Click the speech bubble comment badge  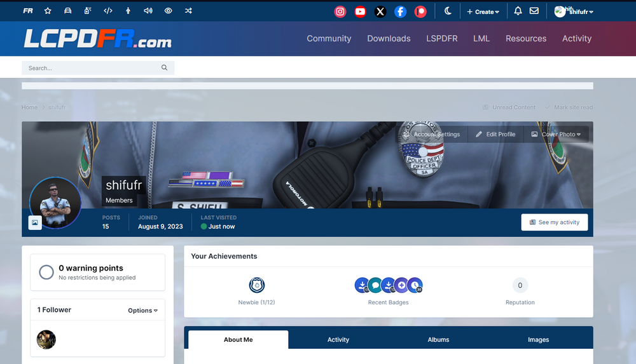coord(375,285)
